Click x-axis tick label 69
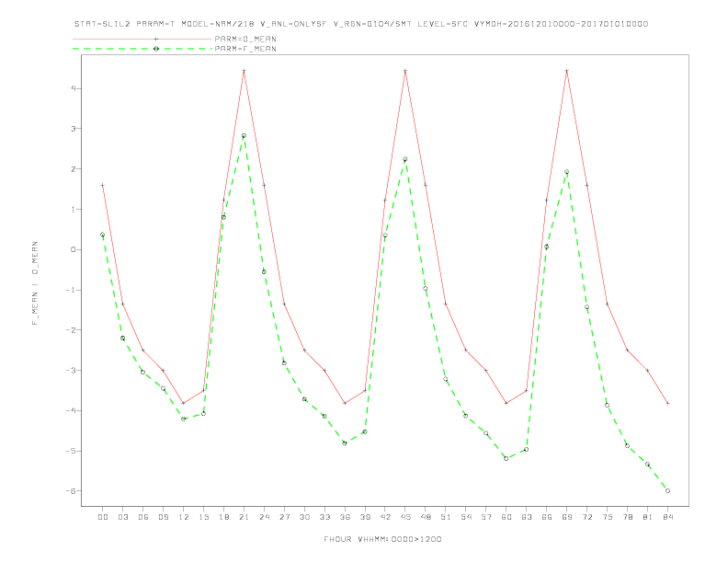Image resolution: width=728 pixels, height=563 pixels. 567,517
